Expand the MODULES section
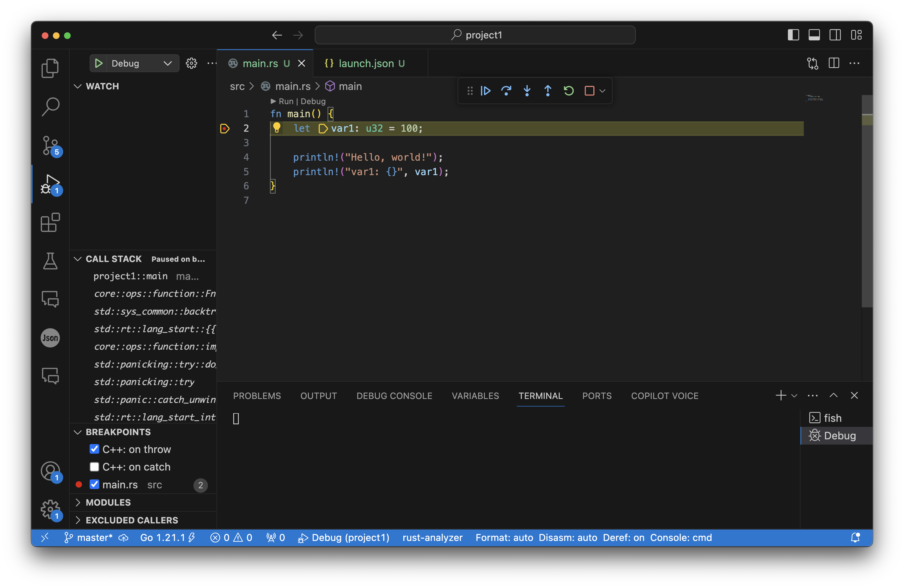Image resolution: width=904 pixels, height=588 pixels. pos(108,502)
